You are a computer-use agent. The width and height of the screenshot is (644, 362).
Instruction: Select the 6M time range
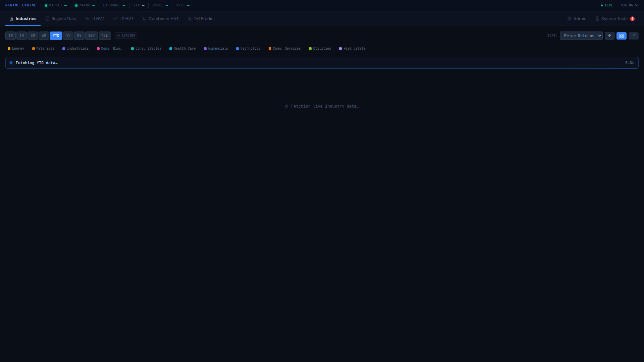(44, 36)
